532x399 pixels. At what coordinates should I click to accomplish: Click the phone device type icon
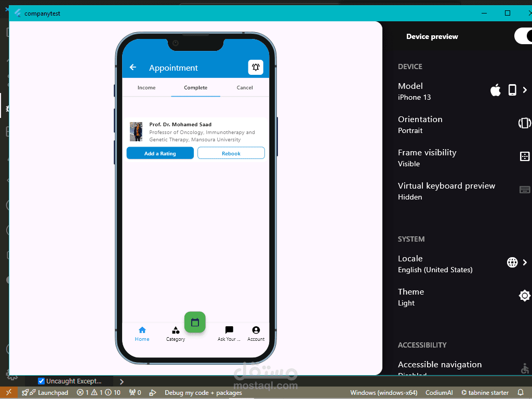pyautogui.click(x=512, y=90)
